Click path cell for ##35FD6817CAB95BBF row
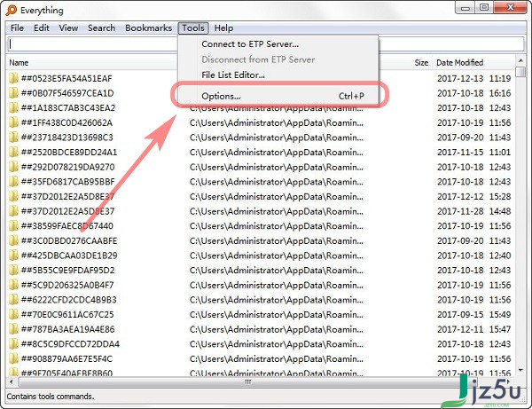The image size is (532, 409). click(277, 182)
